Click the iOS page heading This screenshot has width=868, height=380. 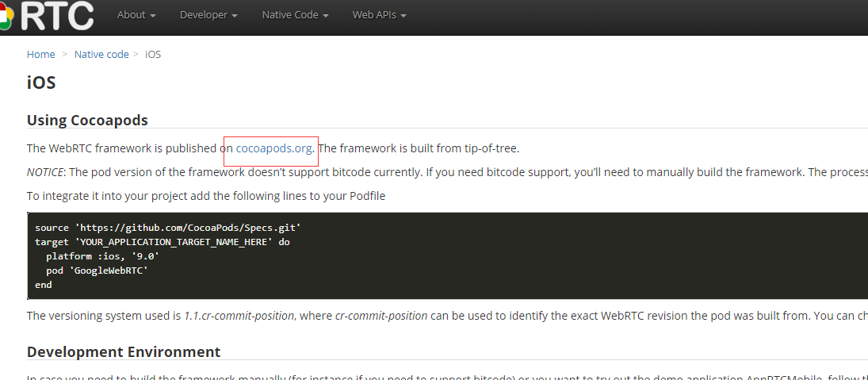41,83
